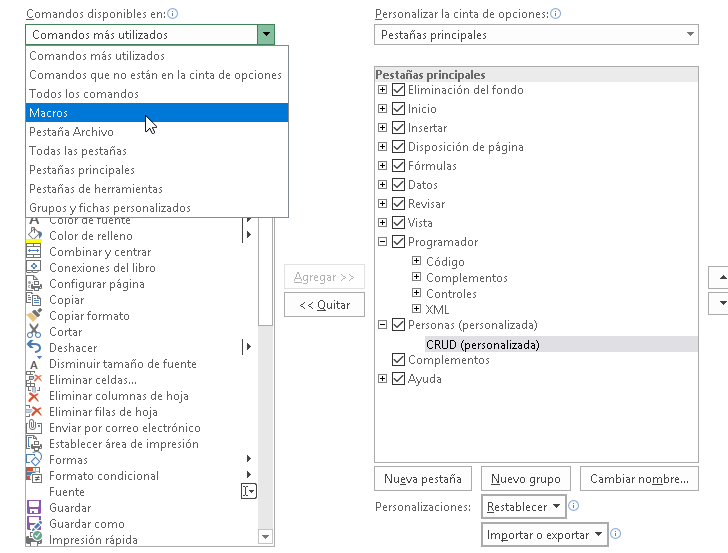Click info icon next to Importar o exportar
This screenshot has height=553, width=728.
pos(616,534)
